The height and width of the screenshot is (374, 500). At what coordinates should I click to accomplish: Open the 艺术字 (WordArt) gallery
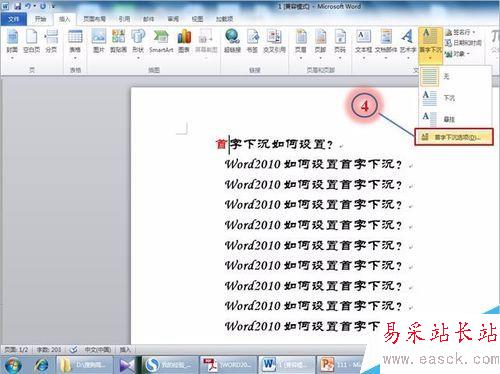point(407,43)
